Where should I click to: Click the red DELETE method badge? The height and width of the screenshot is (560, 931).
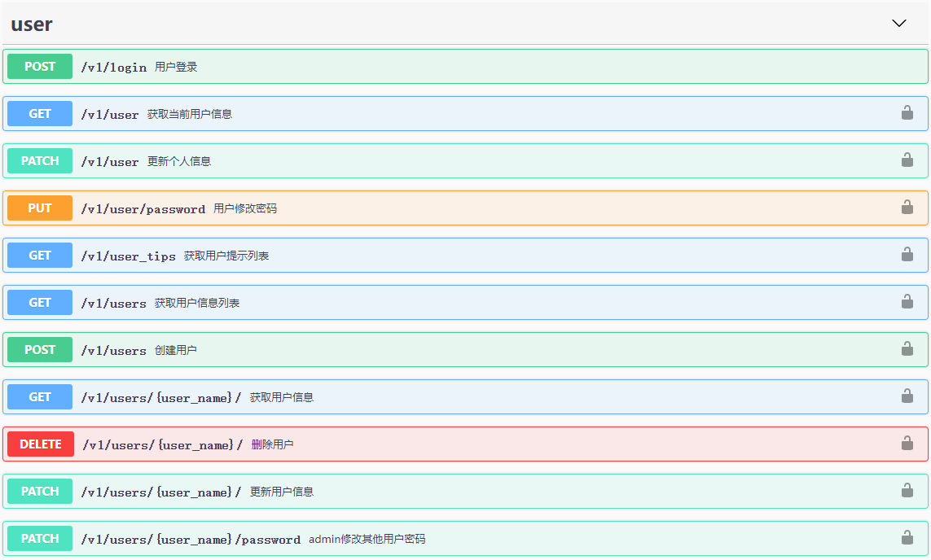pyautogui.click(x=39, y=444)
